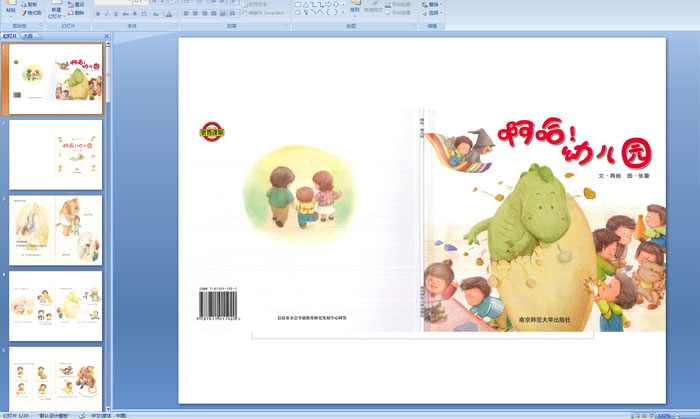Click the spell check status bar icon

(82, 415)
